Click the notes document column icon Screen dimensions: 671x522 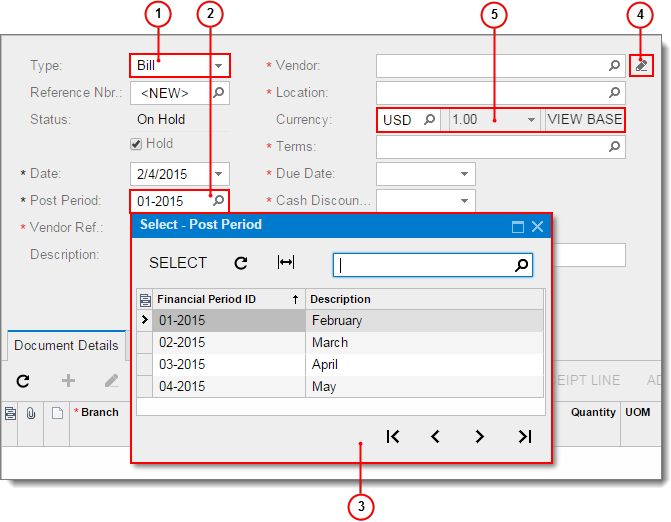coord(57,413)
